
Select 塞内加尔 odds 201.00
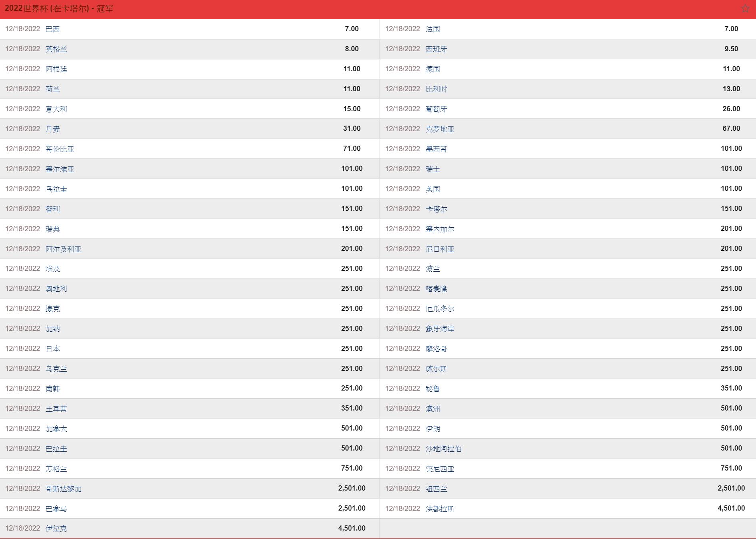click(x=731, y=228)
